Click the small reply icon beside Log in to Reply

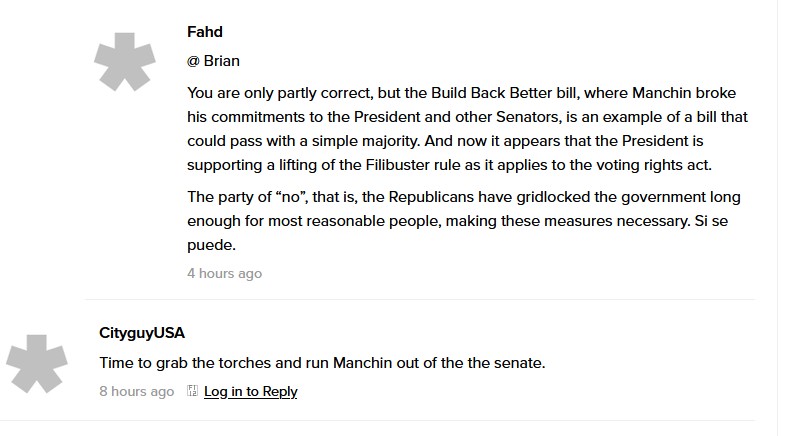(193, 392)
